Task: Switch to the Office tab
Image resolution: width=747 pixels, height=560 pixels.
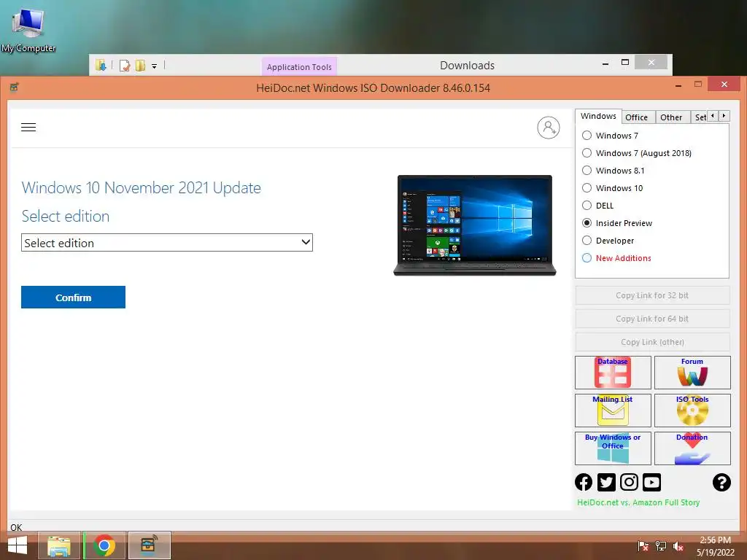Action: click(x=636, y=117)
